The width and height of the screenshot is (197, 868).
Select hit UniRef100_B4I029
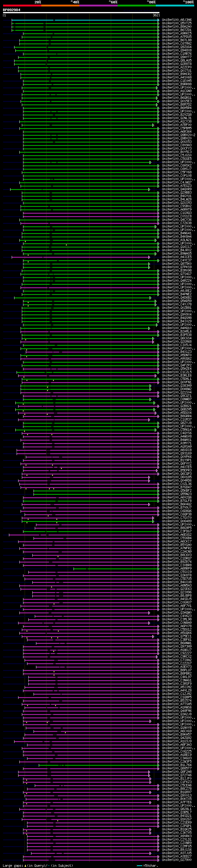177,321
